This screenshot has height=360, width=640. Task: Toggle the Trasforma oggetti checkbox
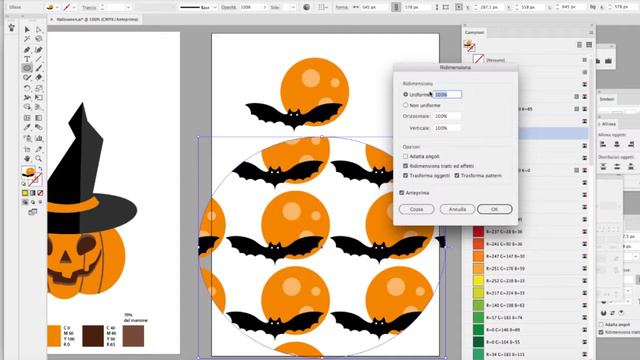405,176
